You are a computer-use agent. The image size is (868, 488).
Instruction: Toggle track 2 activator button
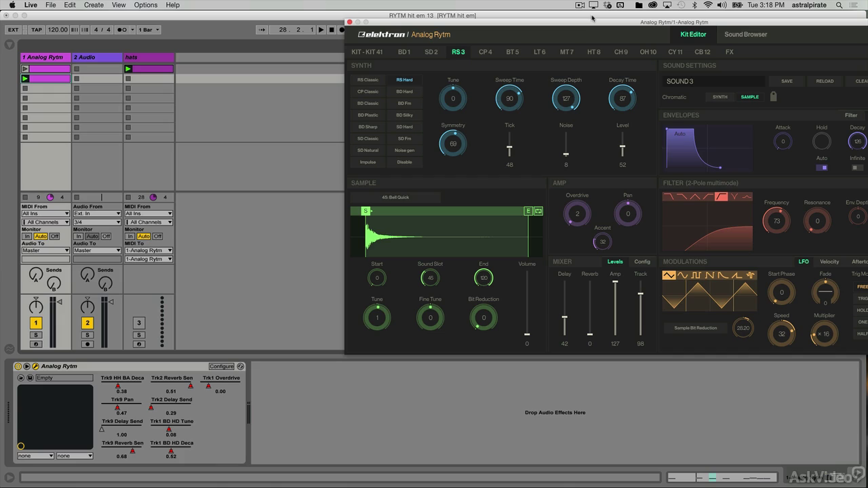[x=87, y=323]
